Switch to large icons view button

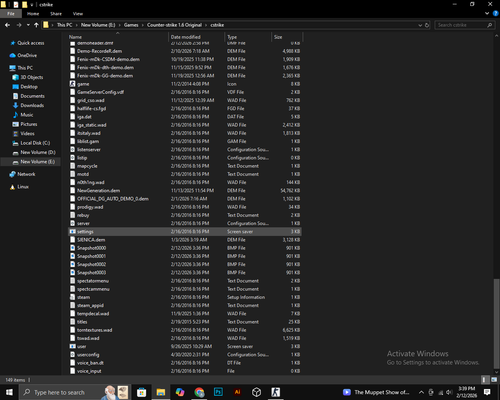(x=494, y=380)
